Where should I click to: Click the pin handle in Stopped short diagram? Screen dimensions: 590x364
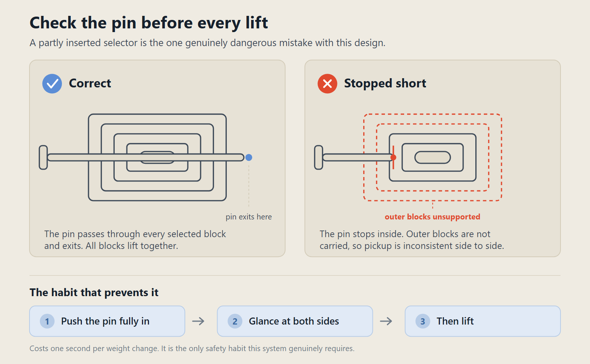pos(319,157)
